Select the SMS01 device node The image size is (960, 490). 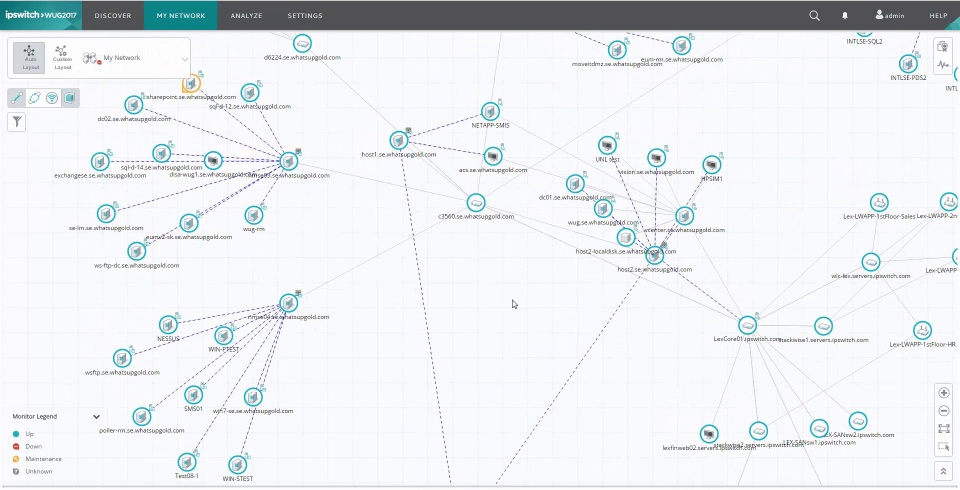[x=193, y=395]
